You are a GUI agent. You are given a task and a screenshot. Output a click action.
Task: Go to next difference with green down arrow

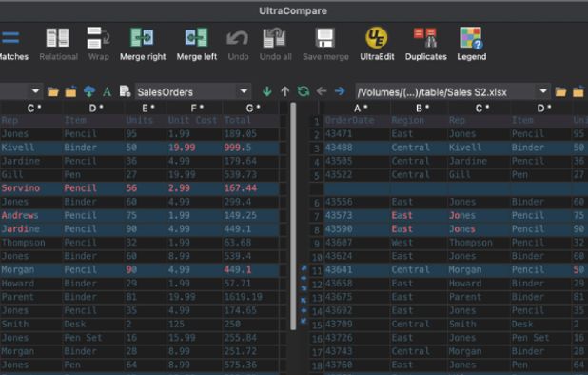click(267, 91)
